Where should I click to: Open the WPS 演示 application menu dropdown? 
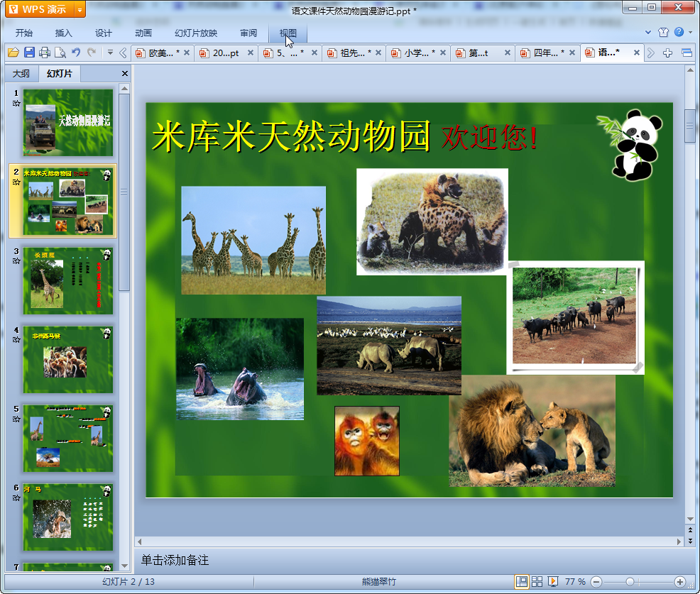[79, 10]
